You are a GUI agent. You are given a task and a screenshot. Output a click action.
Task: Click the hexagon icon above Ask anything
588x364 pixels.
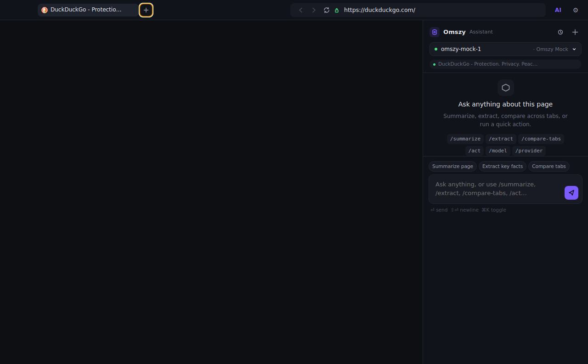point(506,88)
